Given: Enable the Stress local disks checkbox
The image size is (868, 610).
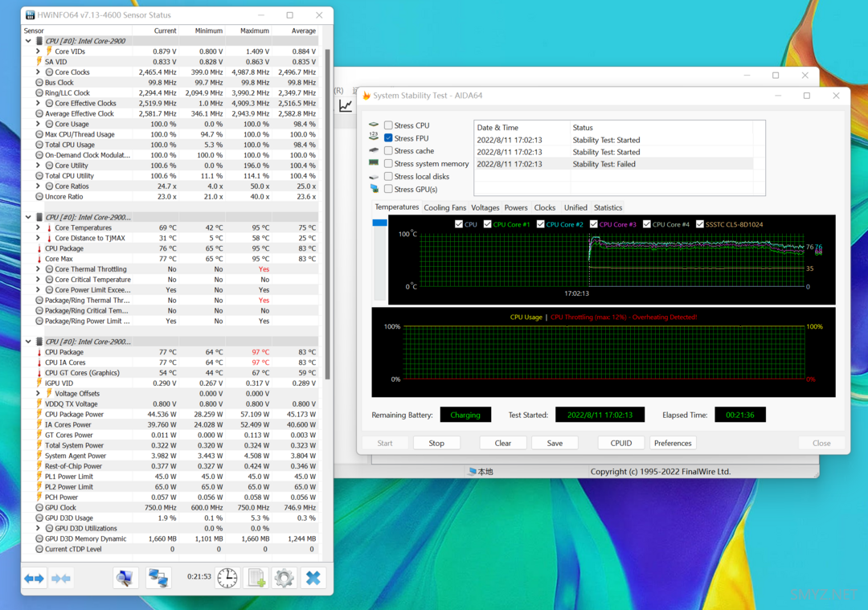Looking at the screenshot, I should click(x=389, y=177).
